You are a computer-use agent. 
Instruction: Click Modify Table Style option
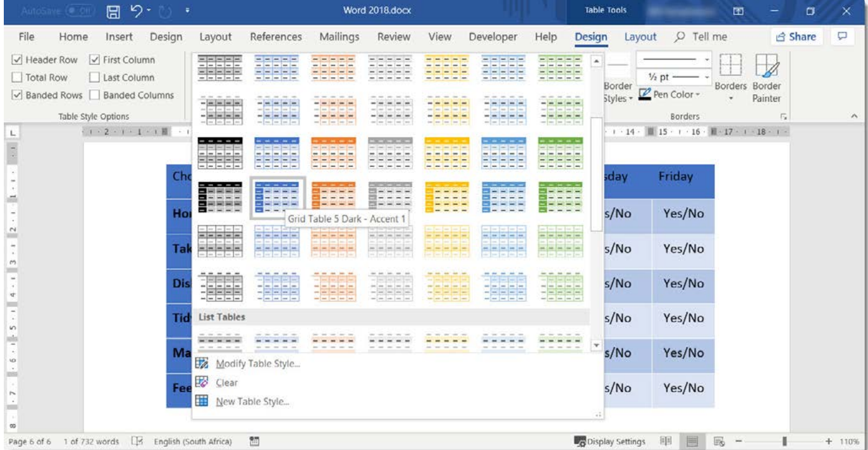tap(258, 363)
